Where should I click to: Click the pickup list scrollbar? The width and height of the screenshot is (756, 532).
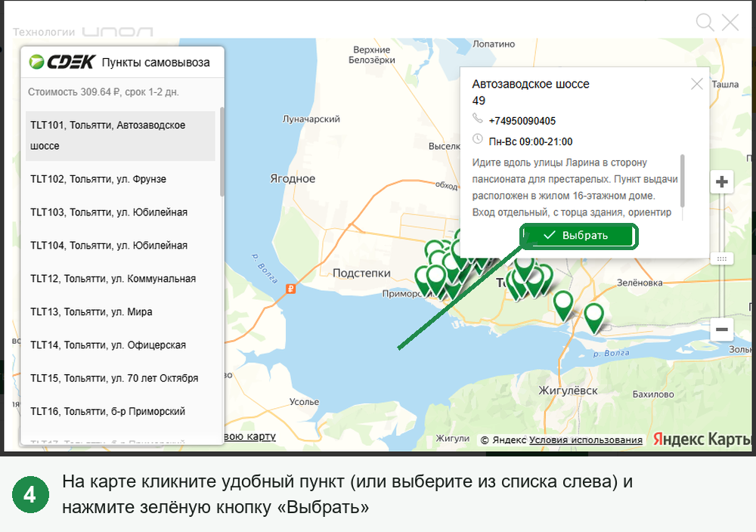coord(222,152)
